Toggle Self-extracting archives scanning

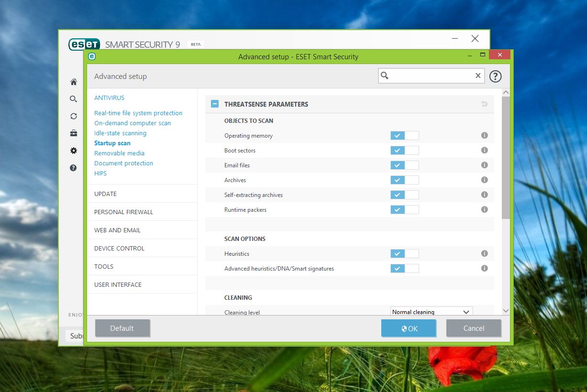pyautogui.click(x=405, y=195)
